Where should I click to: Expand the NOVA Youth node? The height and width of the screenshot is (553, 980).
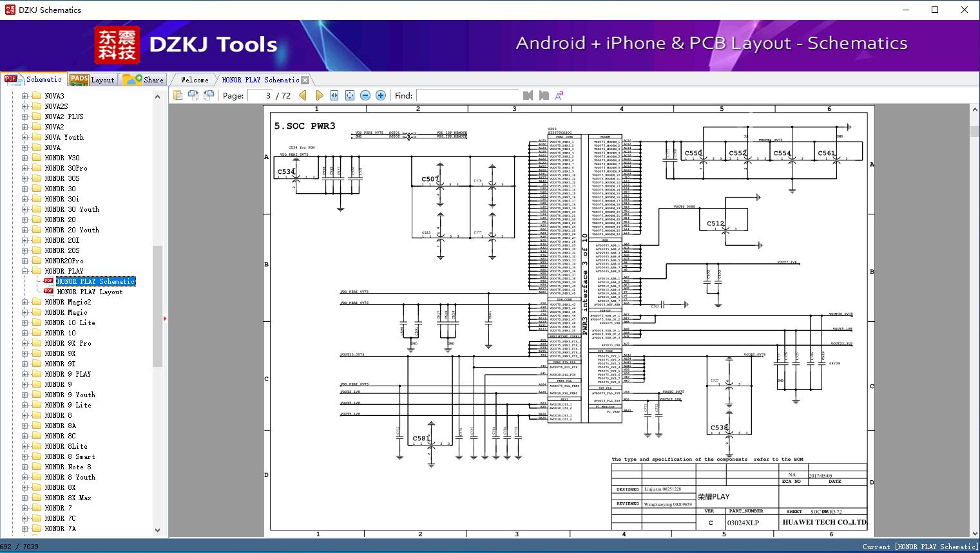(24, 137)
